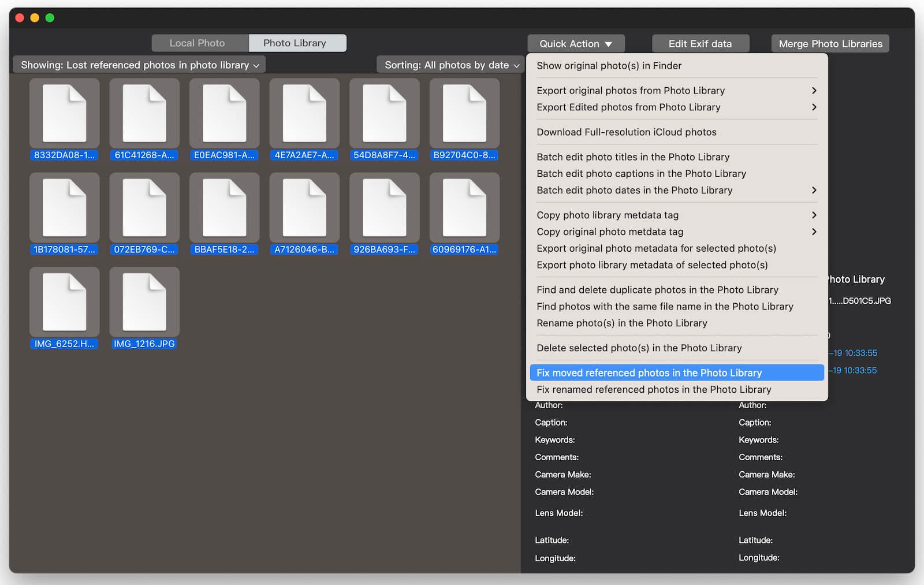Screen dimensions: 924x585
Task: Choose Rename photo(s) in the Photo Library
Action: (x=677, y=324)
